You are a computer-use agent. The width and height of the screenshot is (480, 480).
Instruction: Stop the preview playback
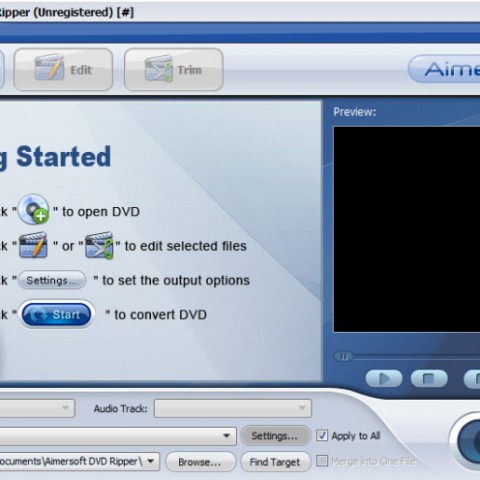click(x=429, y=378)
